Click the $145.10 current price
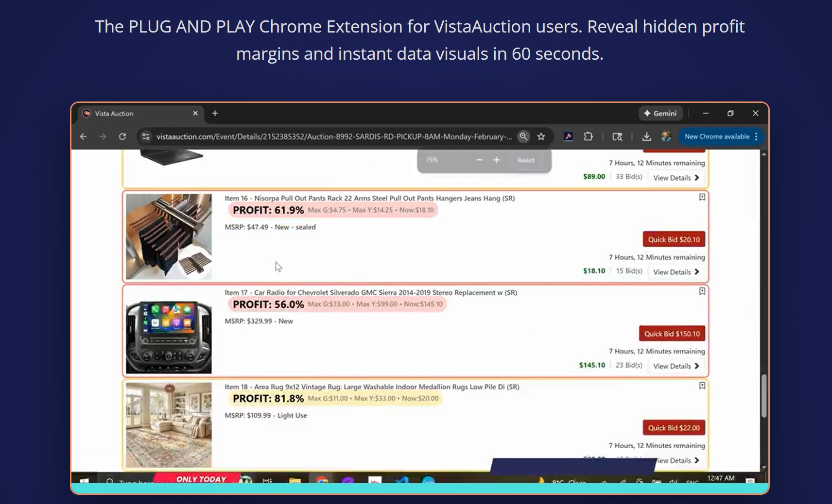Viewport: 832px width, 504px height. pos(592,365)
